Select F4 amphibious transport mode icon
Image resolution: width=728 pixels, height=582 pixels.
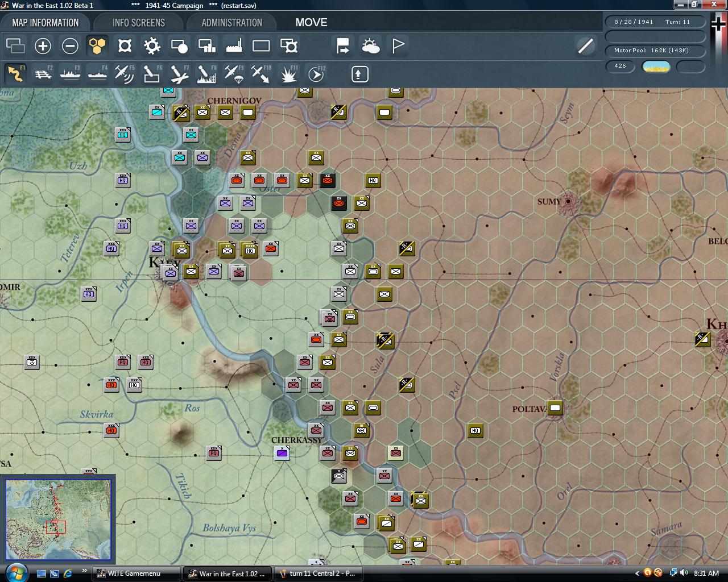97,74
